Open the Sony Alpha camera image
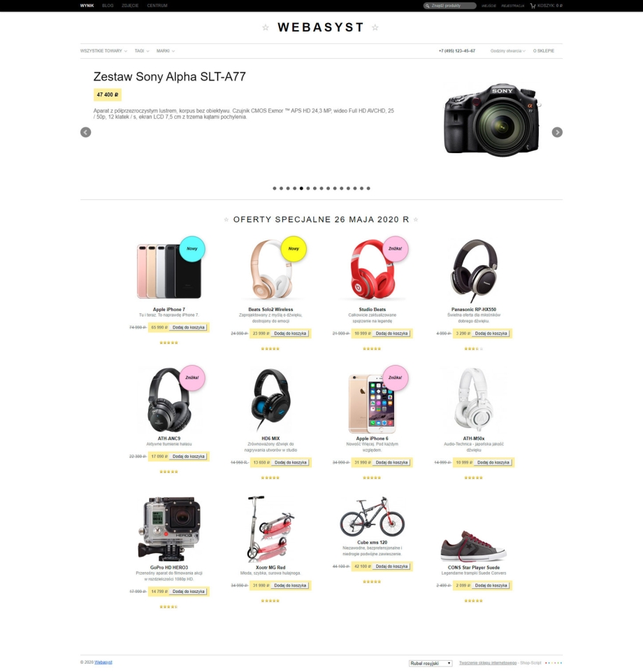Screen dimensions: 643x672 [492, 120]
